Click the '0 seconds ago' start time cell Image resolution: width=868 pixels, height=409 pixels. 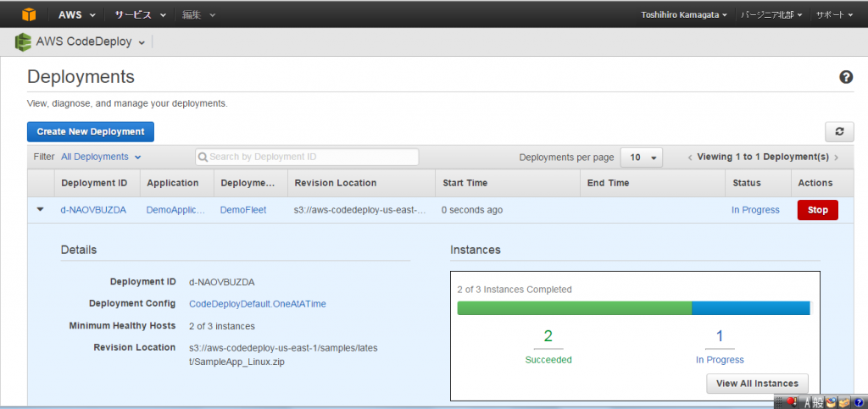click(x=471, y=210)
